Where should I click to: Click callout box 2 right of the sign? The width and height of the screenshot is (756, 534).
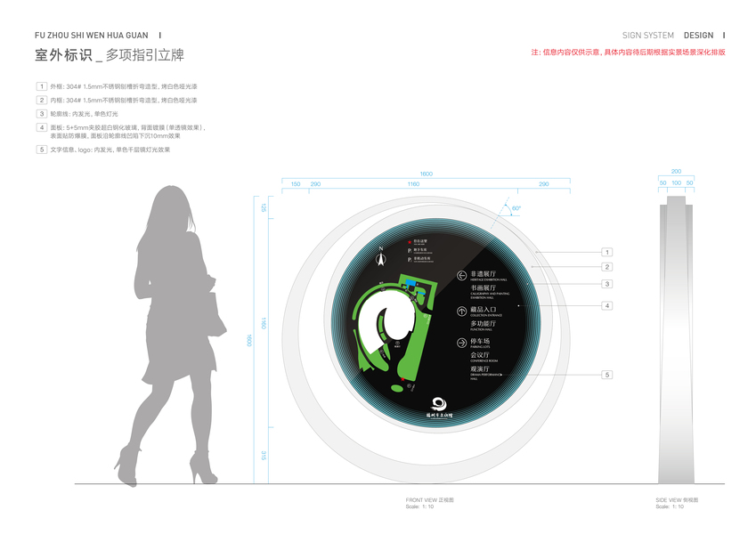(607, 266)
